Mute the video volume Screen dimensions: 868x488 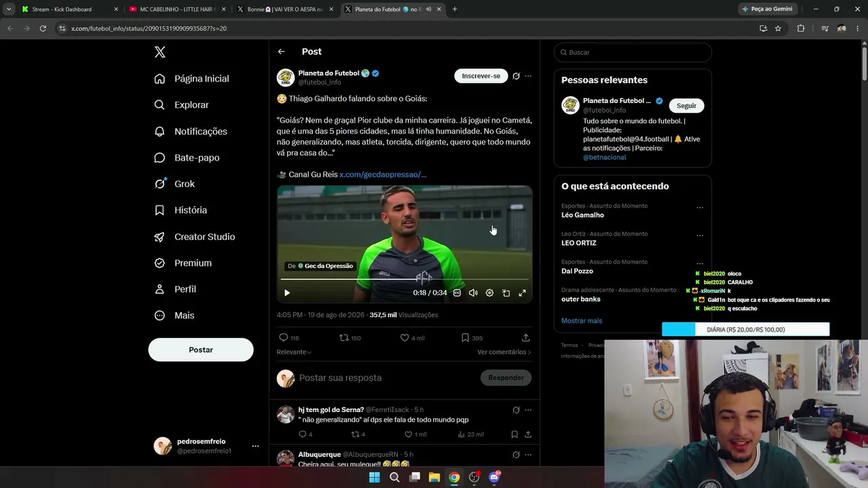point(473,293)
